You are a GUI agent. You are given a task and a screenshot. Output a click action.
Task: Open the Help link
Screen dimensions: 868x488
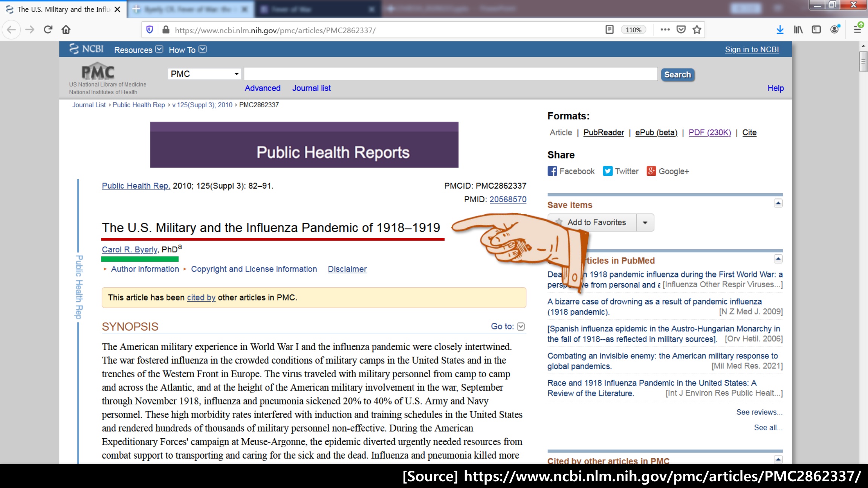(x=775, y=88)
